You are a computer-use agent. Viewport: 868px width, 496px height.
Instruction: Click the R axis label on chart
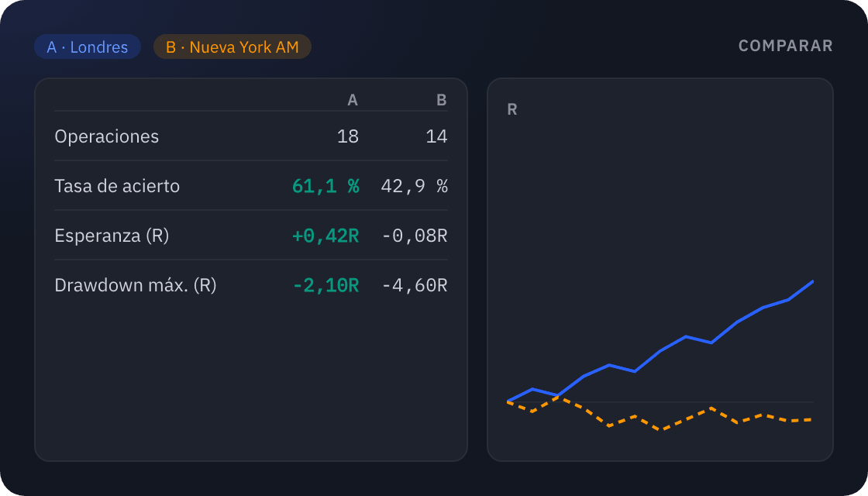tap(512, 109)
